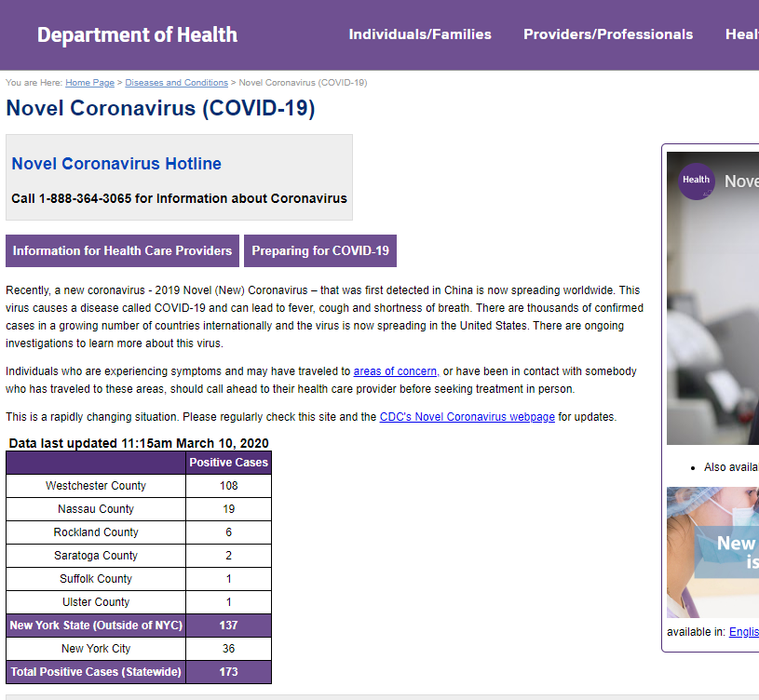Play the Novel Coronavirus video thumbnail
Screen dimensions: 759x700
coord(712,298)
